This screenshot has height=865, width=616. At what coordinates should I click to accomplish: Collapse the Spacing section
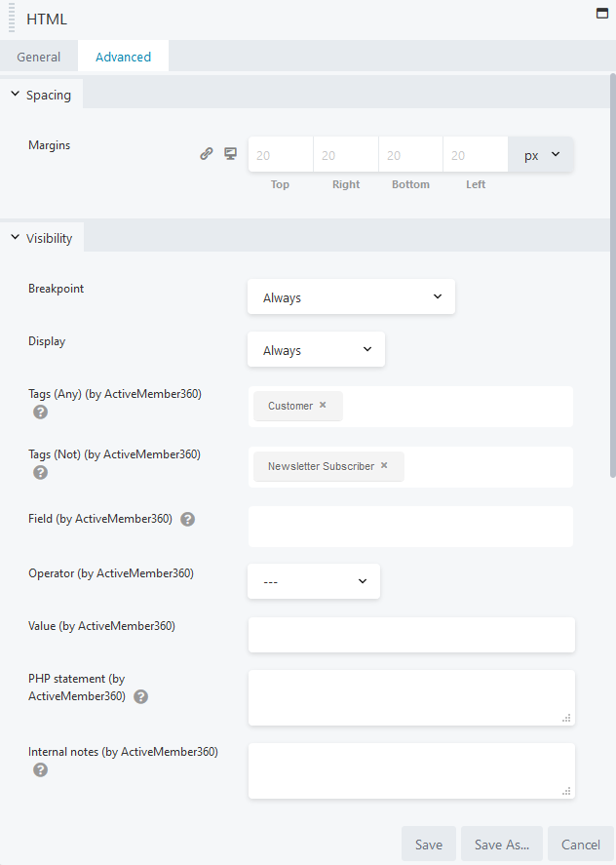coord(15,95)
